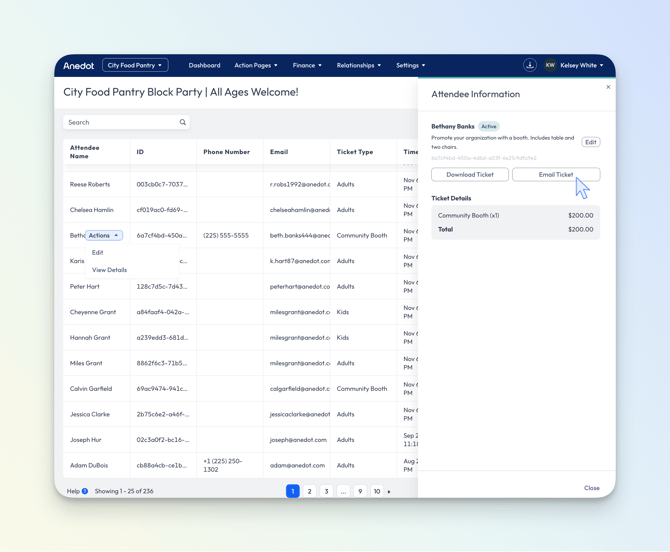Close the Attendee Information panel with X
This screenshot has height=552, width=670.
pyautogui.click(x=608, y=87)
